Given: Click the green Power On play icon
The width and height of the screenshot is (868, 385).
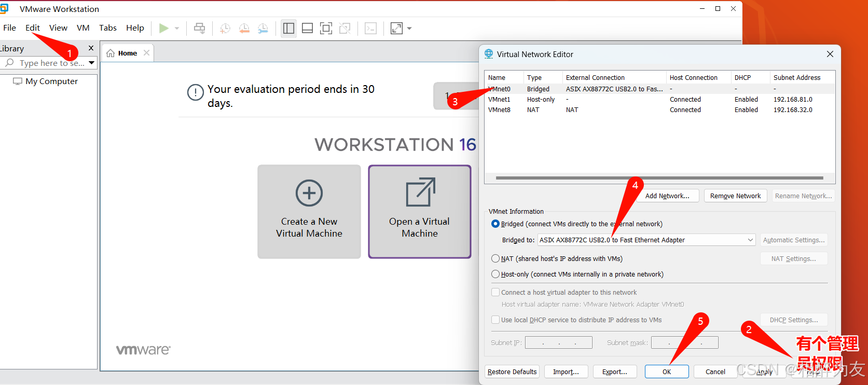Looking at the screenshot, I should [x=164, y=28].
